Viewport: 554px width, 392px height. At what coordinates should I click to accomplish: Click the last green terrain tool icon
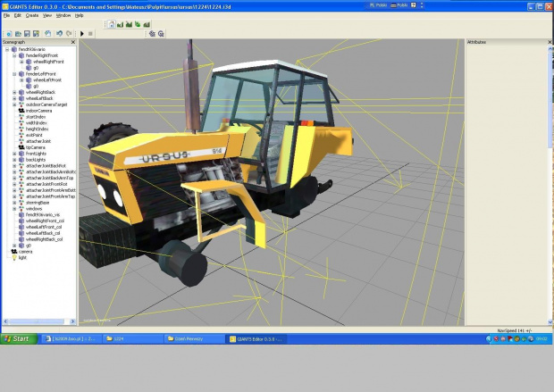[x=147, y=24]
